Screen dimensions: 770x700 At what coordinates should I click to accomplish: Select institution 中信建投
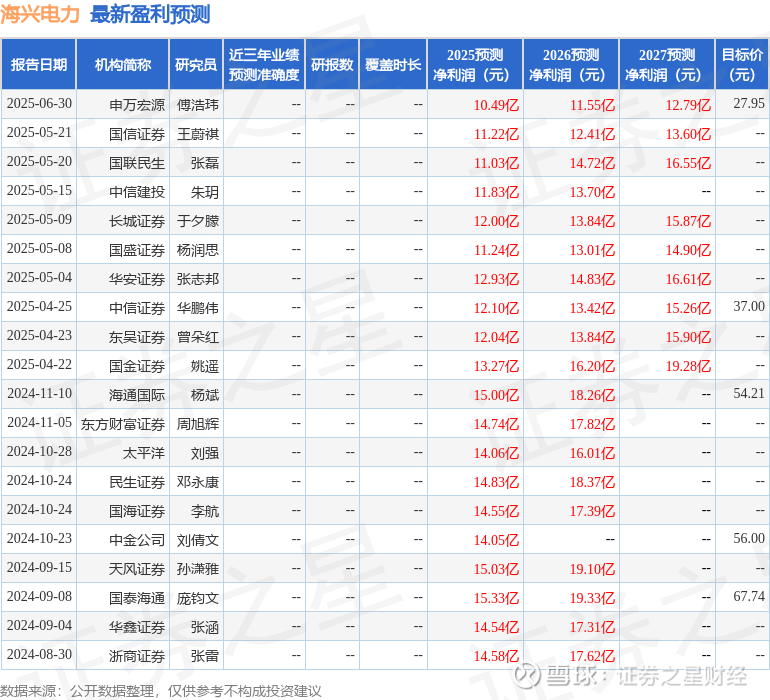click(x=137, y=192)
